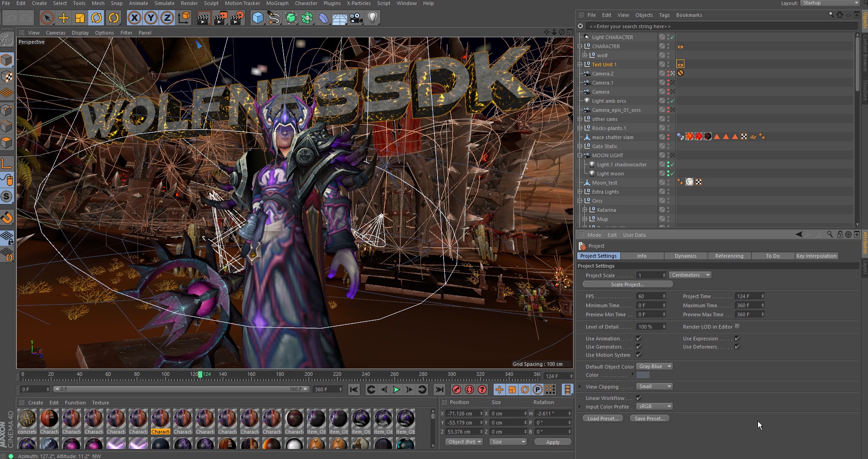Open the spline pen tool icon
868x459 pixels.
274,18
